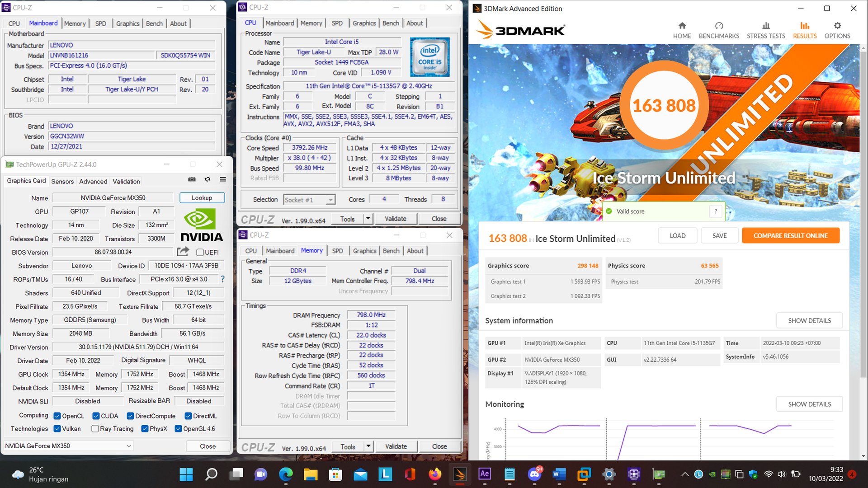
Task: Switch to Sensors tab in GPU-Z
Action: pos(62,181)
